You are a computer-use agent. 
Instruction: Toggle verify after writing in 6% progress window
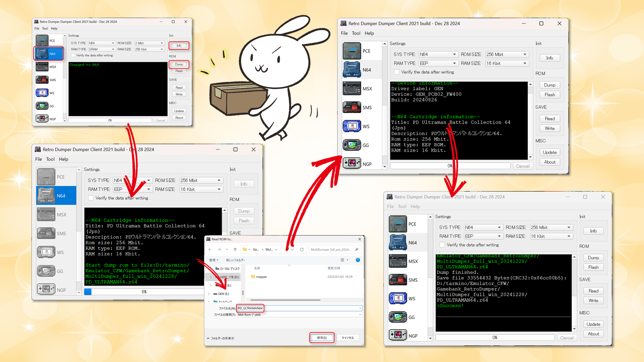coord(91,198)
